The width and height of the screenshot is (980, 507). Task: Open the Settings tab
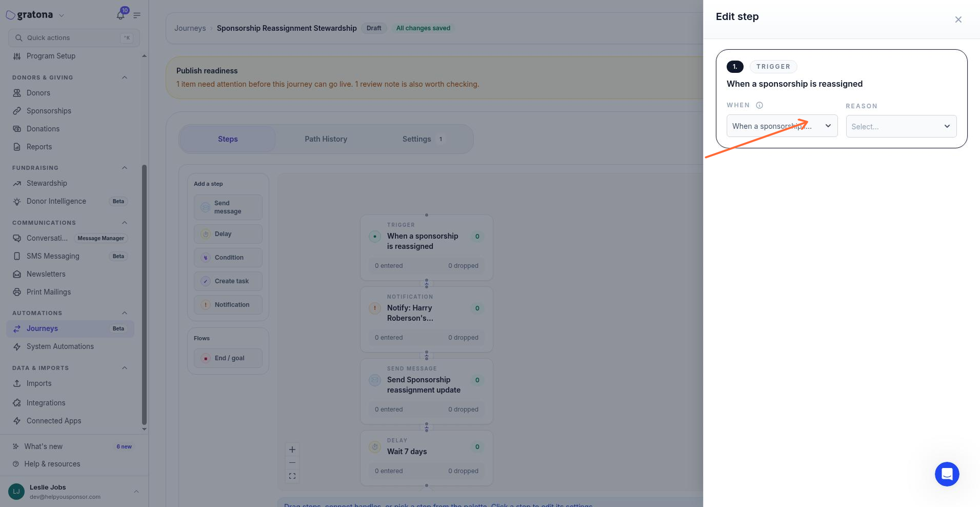pos(423,139)
